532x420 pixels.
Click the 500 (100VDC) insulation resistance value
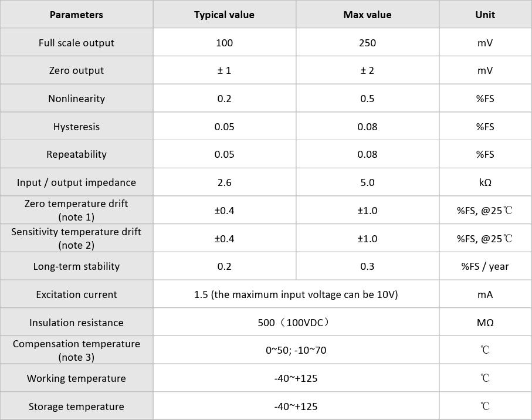pyautogui.click(x=296, y=323)
